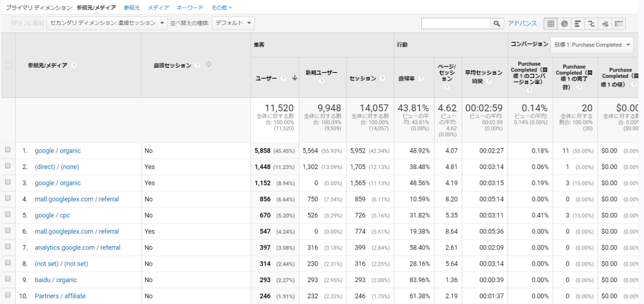Image resolution: width=644 pixels, height=304 pixels.
Task: Open the アドバンス advanced filter link
Action: tap(523, 23)
